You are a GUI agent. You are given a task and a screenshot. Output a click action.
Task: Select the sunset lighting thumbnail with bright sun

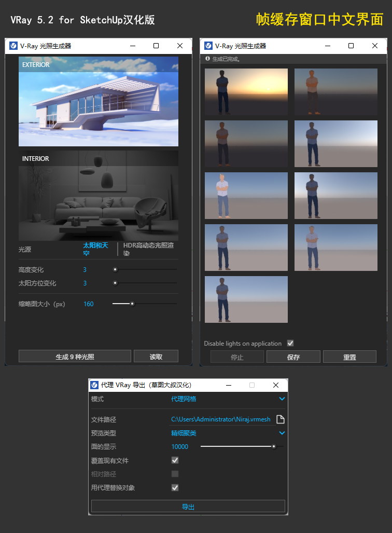tap(246, 92)
